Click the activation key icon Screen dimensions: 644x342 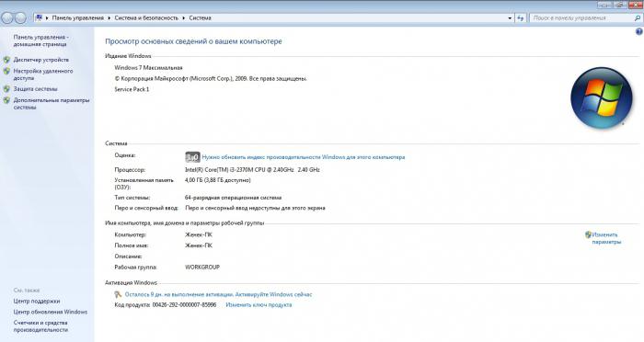[119, 294]
